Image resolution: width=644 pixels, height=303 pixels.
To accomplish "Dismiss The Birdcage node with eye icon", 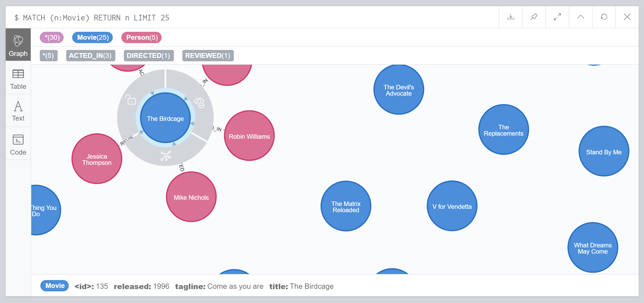I will pyautogui.click(x=199, y=103).
